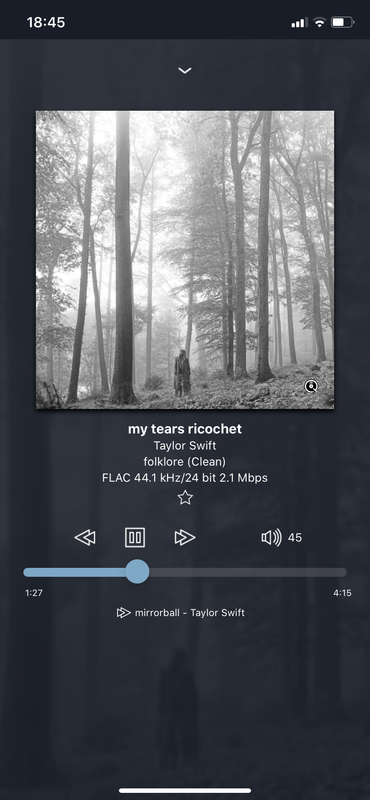
Task: Tap the elapsed time 1:27 label
Action: (x=34, y=593)
